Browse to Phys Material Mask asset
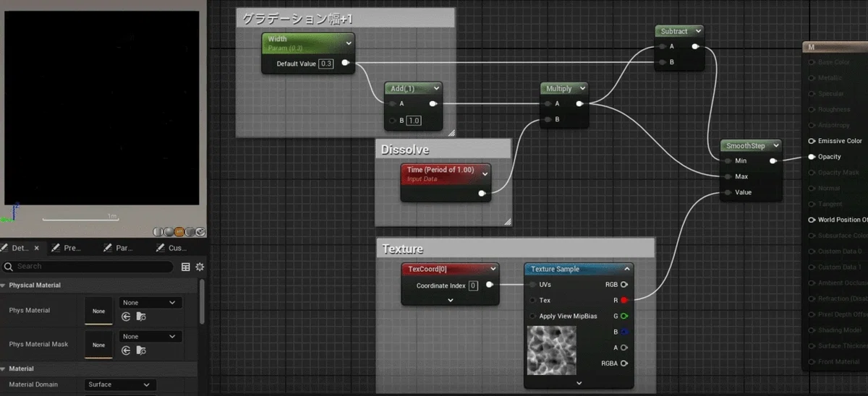Viewport: 868px width, 396px height. tap(141, 350)
